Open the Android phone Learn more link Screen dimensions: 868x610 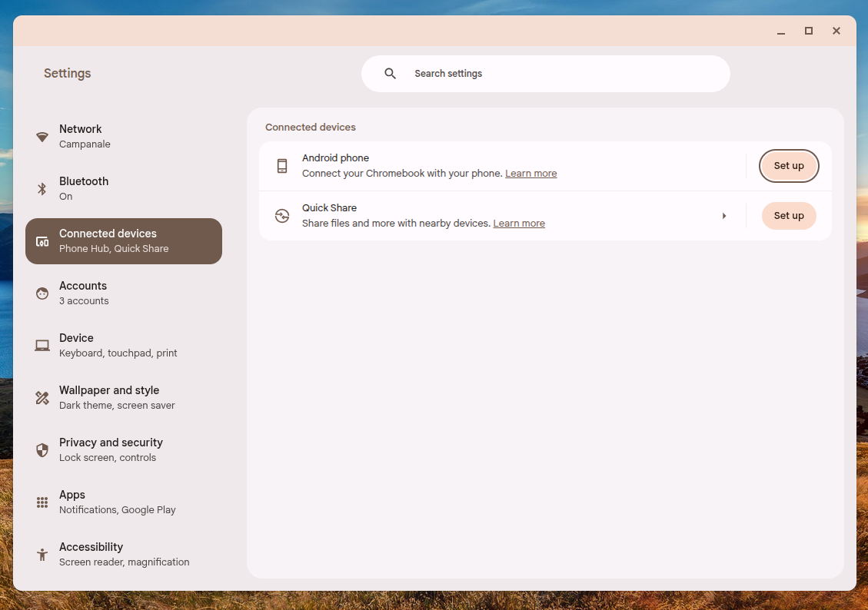point(530,173)
